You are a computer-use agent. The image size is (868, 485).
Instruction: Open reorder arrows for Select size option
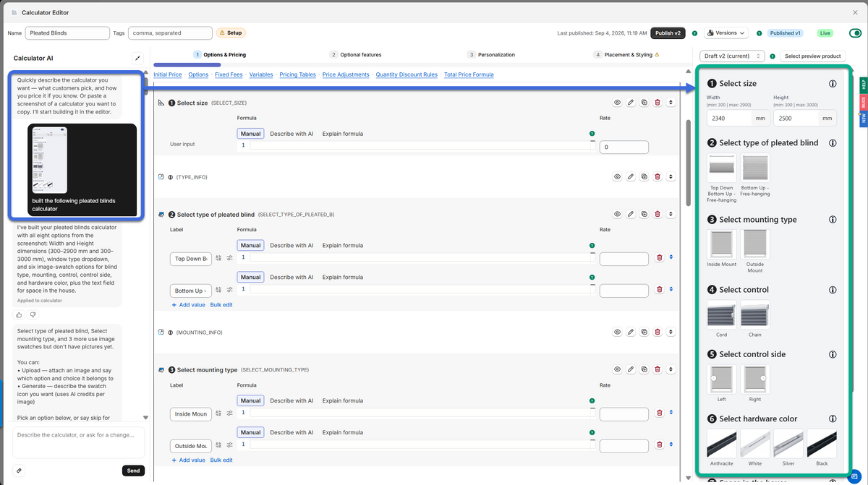[x=671, y=103]
